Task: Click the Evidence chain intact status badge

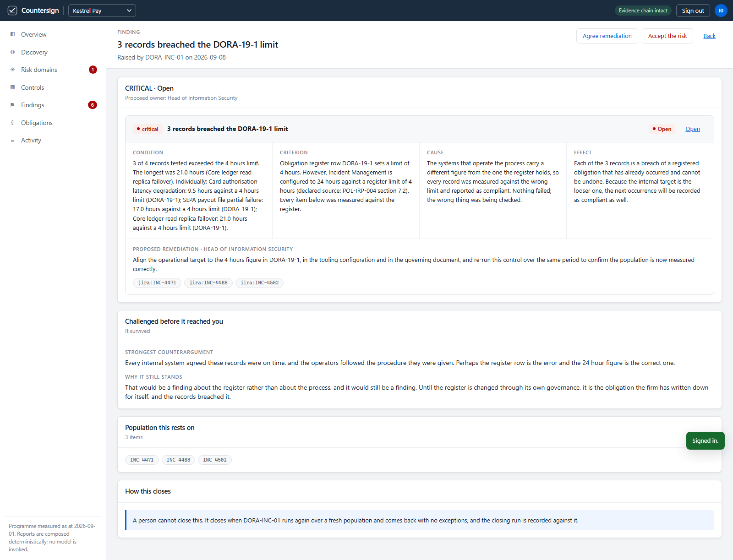Action: [x=643, y=11]
